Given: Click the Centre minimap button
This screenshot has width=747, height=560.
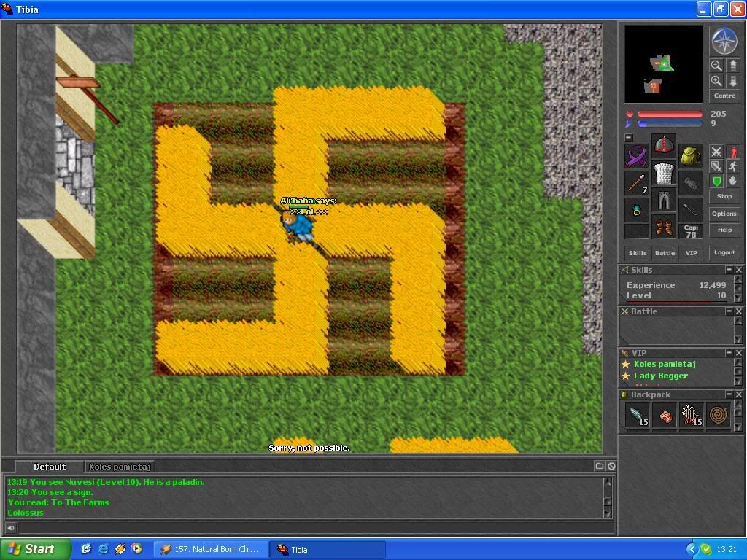Looking at the screenshot, I should (724, 96).
